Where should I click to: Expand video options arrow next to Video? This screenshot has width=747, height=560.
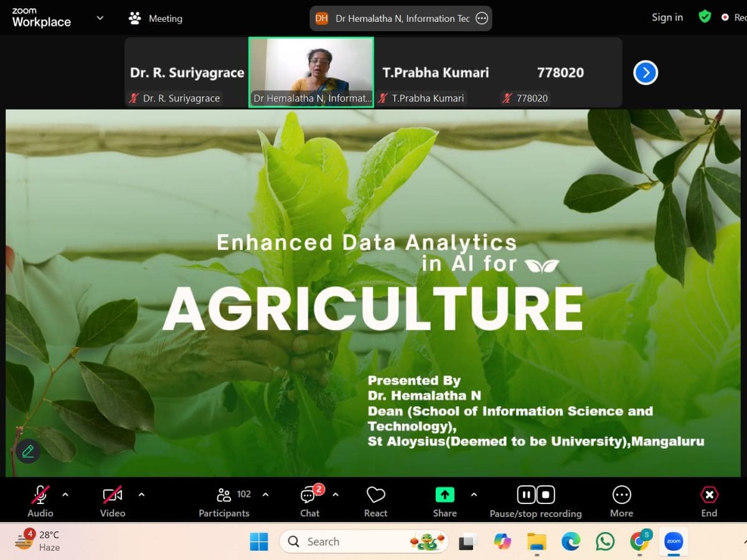coord(141,495)
